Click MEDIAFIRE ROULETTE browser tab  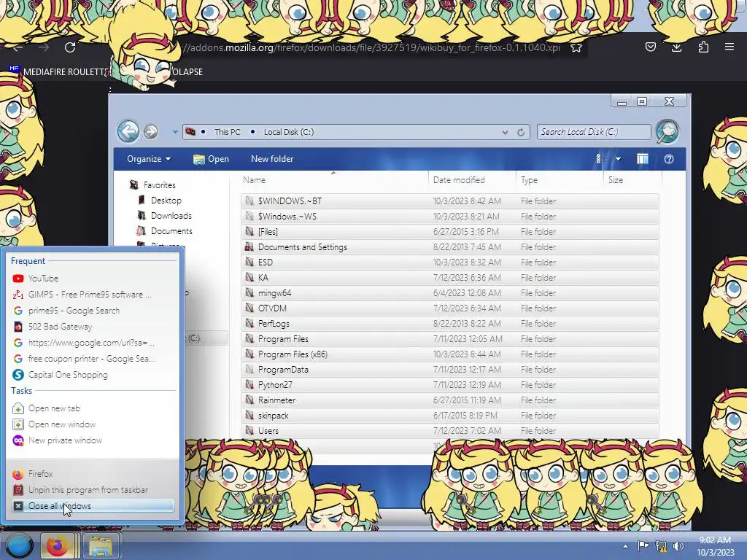pos(60,72)
